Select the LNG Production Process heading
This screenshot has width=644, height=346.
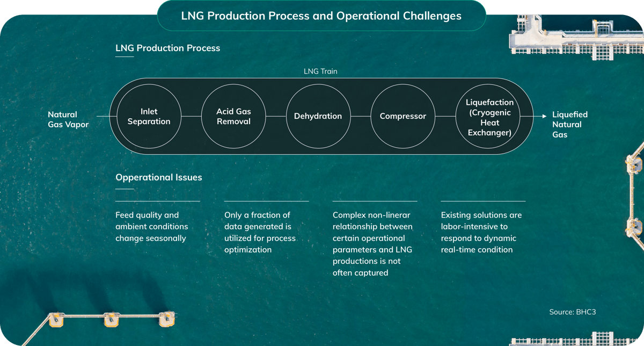(x=167, y=48)
